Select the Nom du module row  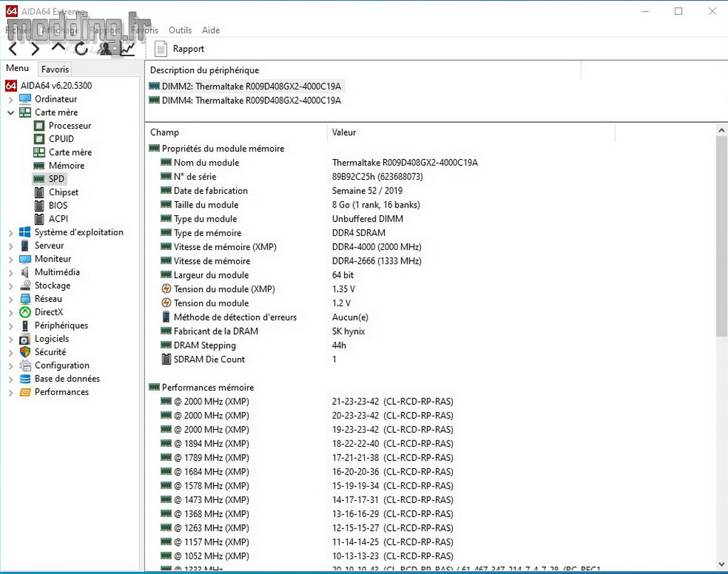pyautogui.click(x=319, y=163)
